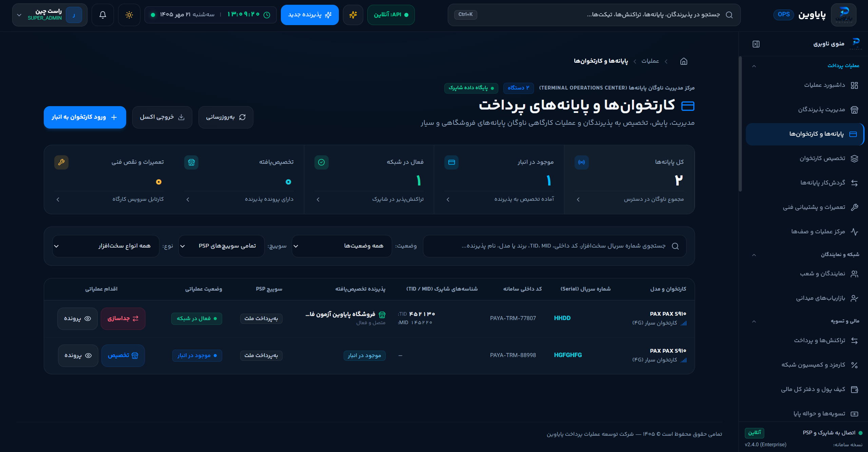Click تخصیص for the HGFGHFG terminal
This screenshot has height=452, width=868.
(123, 355)
